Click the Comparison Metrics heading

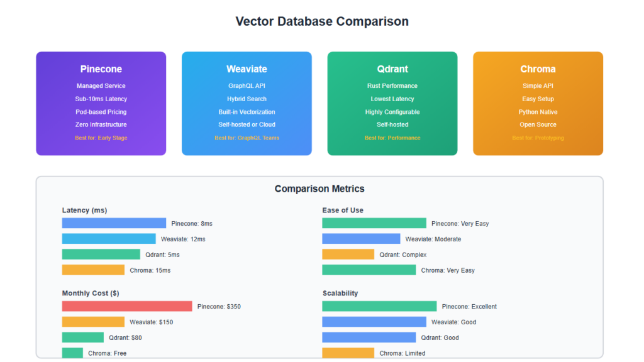[x=319, y=189]
